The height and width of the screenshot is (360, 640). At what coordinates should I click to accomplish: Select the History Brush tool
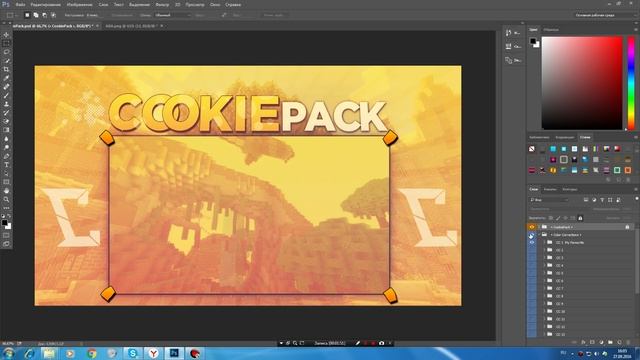(6, 113)
